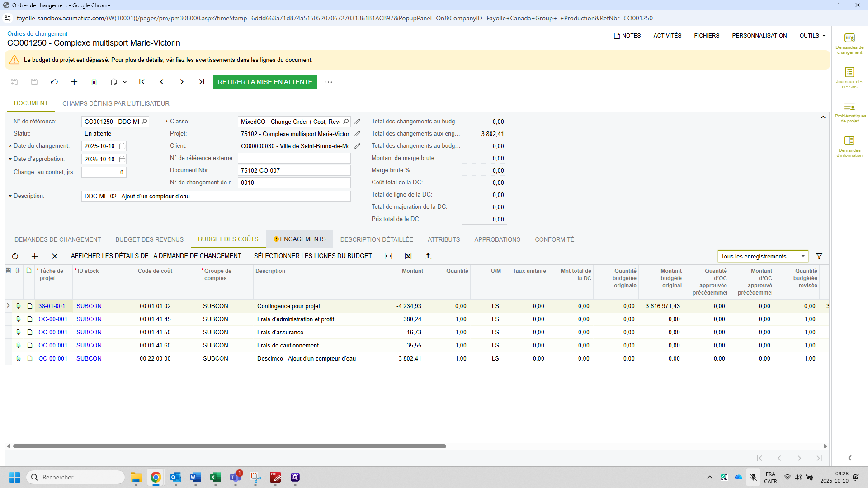Export the grid to Excel icon

click(x=408, y=256)
